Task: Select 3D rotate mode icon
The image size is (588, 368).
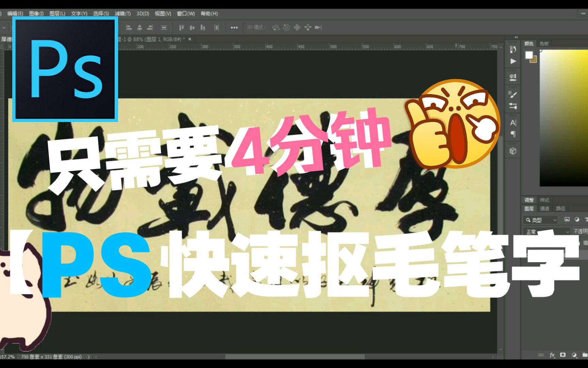Action: pyautogui.click(x=276, y=28)
